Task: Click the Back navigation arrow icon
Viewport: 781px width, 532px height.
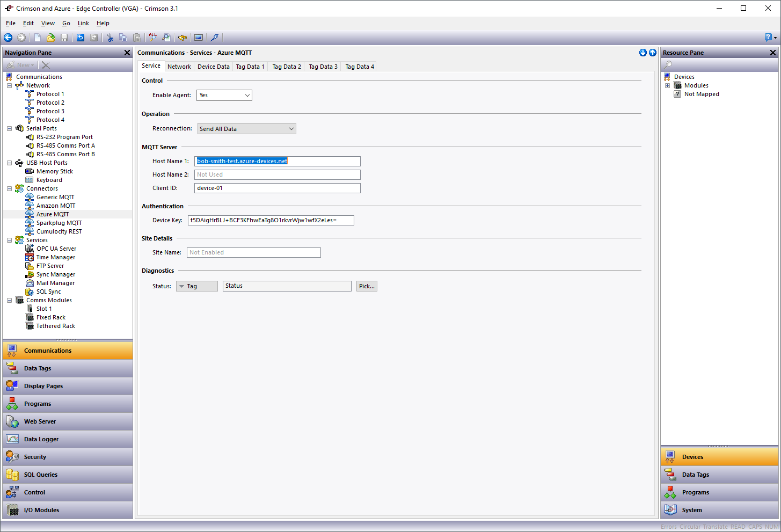Action: (8, 38)
